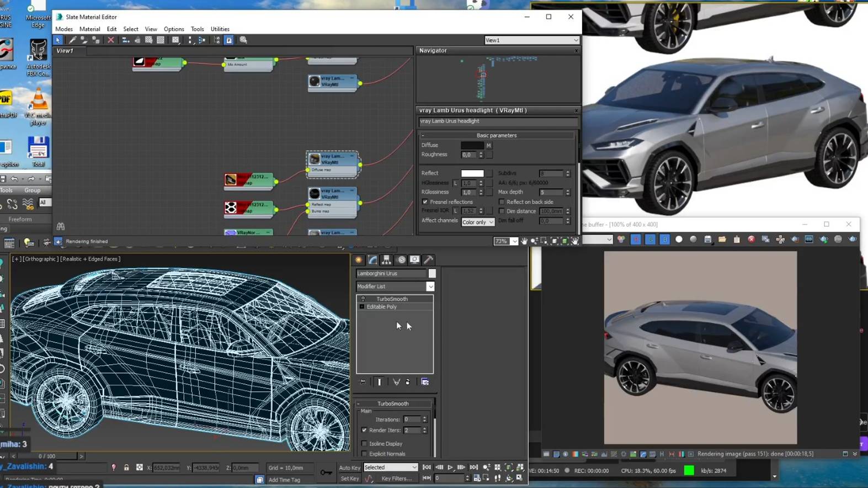Enable Dim distance checkbox
868x488 pixels.
[x=502, y=211]
